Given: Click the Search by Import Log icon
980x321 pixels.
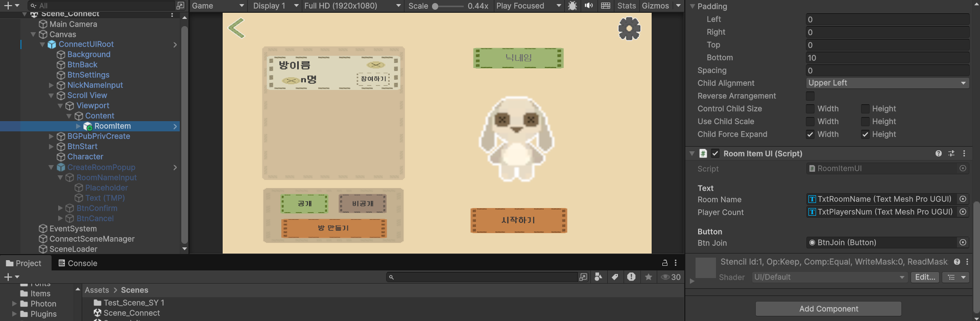Looking at the screenshot, I should (x=632, y=277).
